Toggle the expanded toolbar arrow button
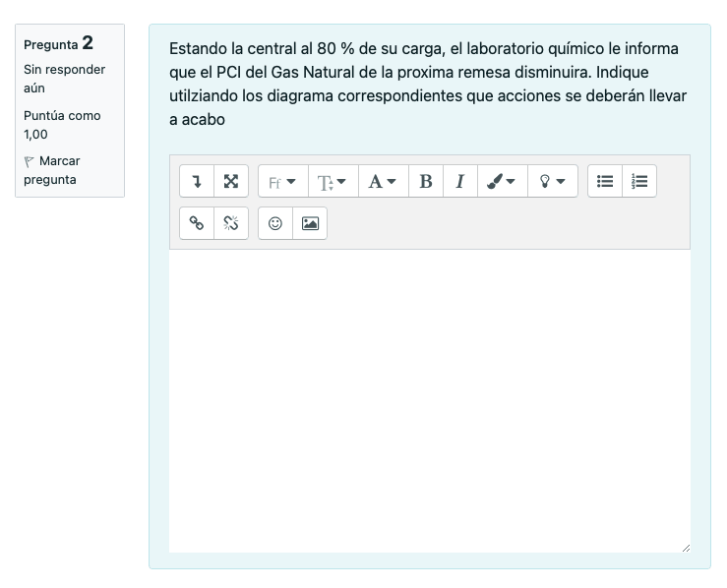This screenshot has width=727, height=588. click(x=197, y=181)
